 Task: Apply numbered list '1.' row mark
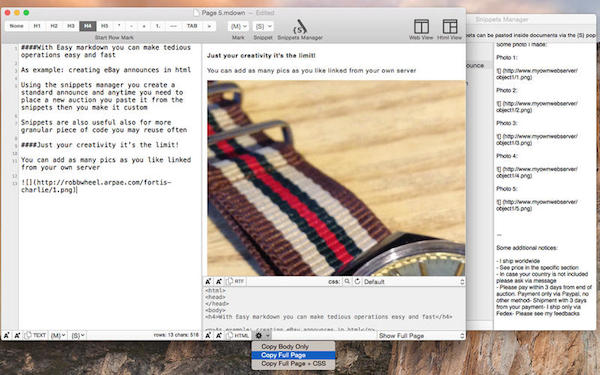(x=158, y=26)
